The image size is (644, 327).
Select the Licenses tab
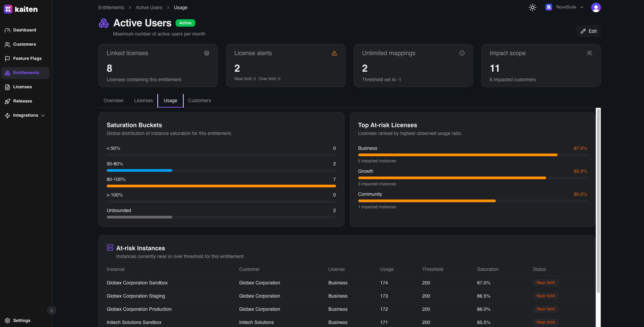coord(143,101)
